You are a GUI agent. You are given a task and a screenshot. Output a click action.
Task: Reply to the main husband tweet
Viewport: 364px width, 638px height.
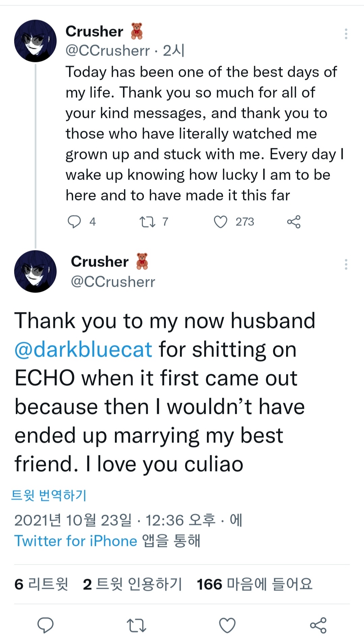tap(45, 625)
